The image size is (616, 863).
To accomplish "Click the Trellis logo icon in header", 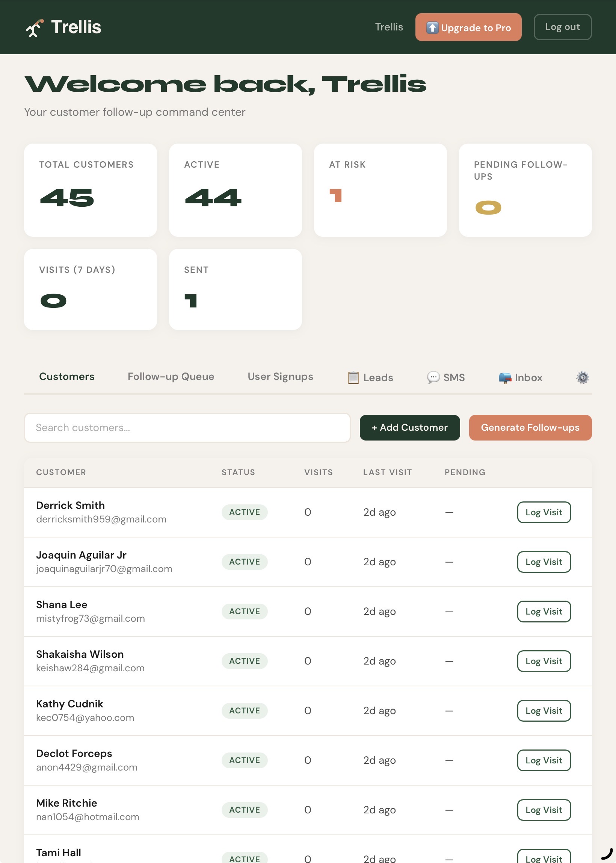I will click(35, 28).
